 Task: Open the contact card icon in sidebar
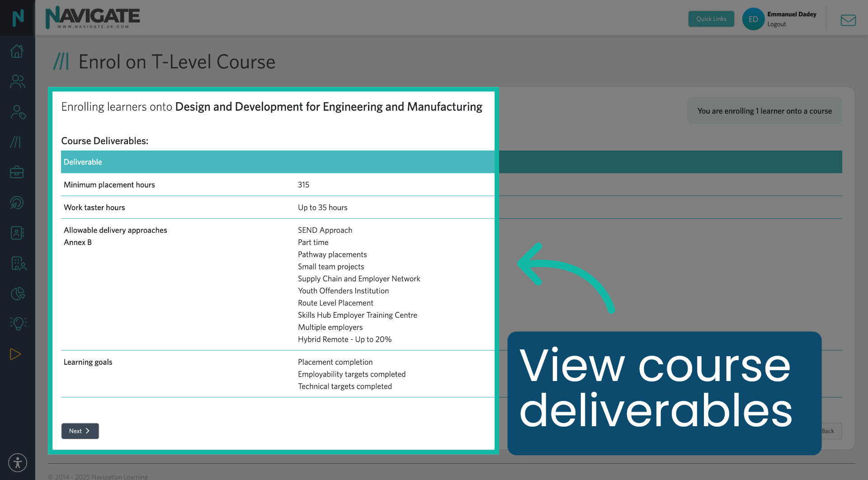coord(17,233)
